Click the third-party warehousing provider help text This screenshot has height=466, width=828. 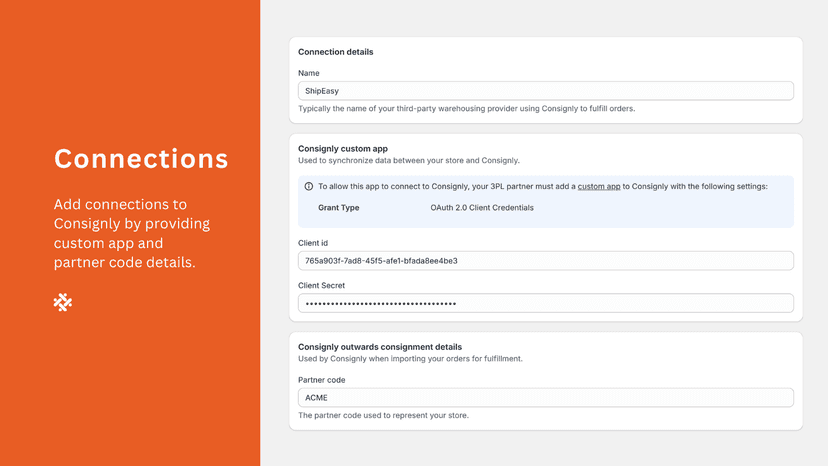[x=466, y=109]
